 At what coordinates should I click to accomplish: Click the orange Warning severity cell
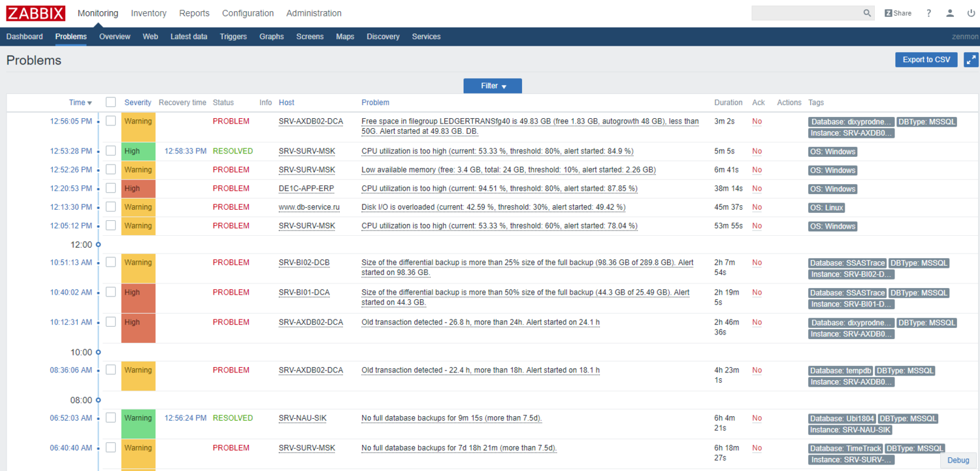[138, 121]
